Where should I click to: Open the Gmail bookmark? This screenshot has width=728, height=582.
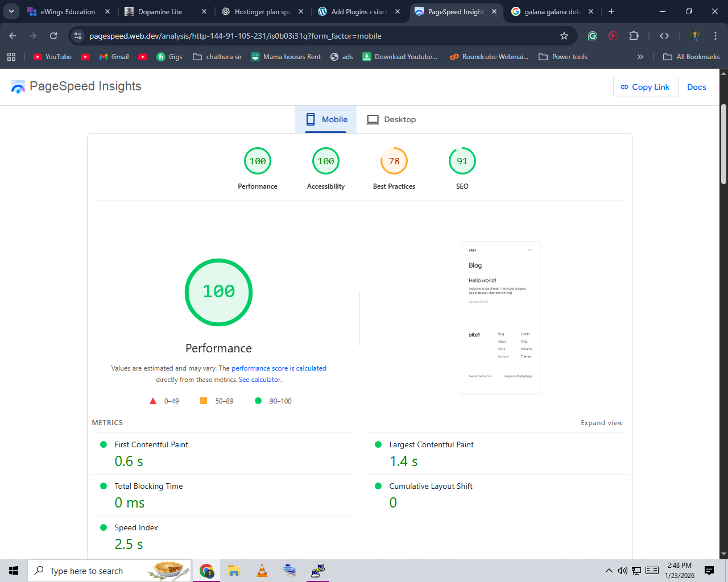coord(114,57)
